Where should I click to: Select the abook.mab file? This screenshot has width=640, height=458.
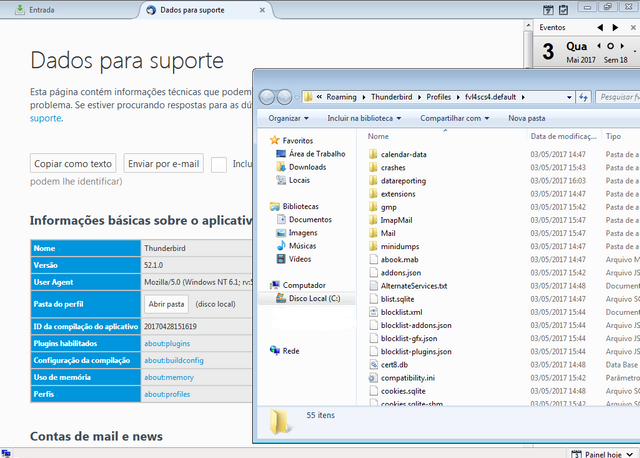pyautogui.click(x=393, y=260)
